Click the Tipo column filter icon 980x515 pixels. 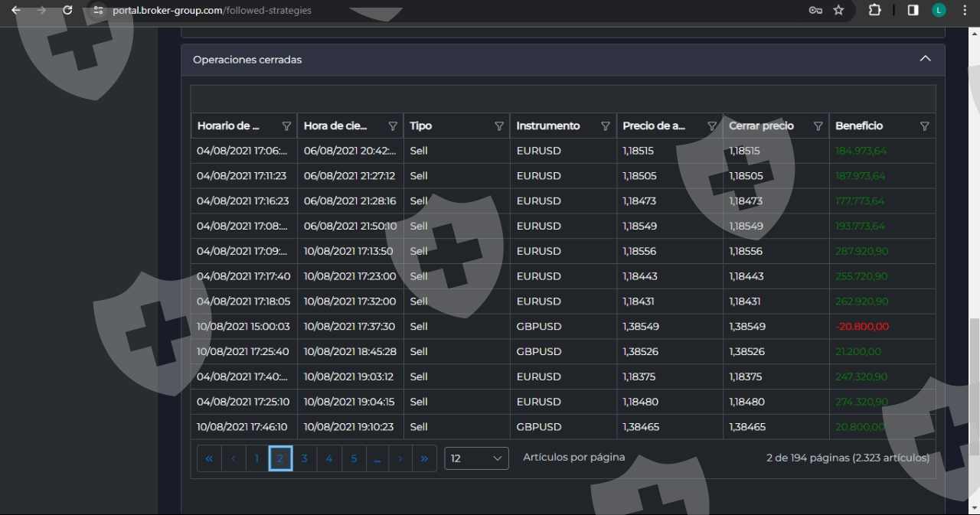(499, 126)
